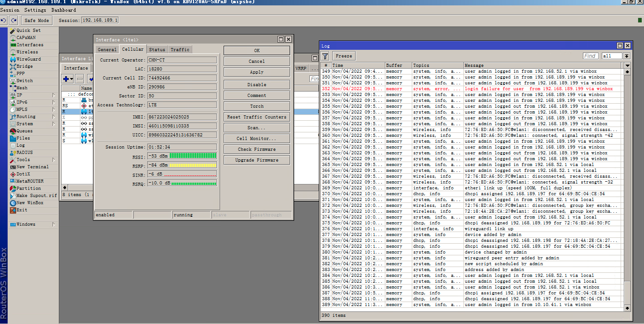Click the Scan... button
This screenshot has width=644, height=324.
click(x=257, y=128)
